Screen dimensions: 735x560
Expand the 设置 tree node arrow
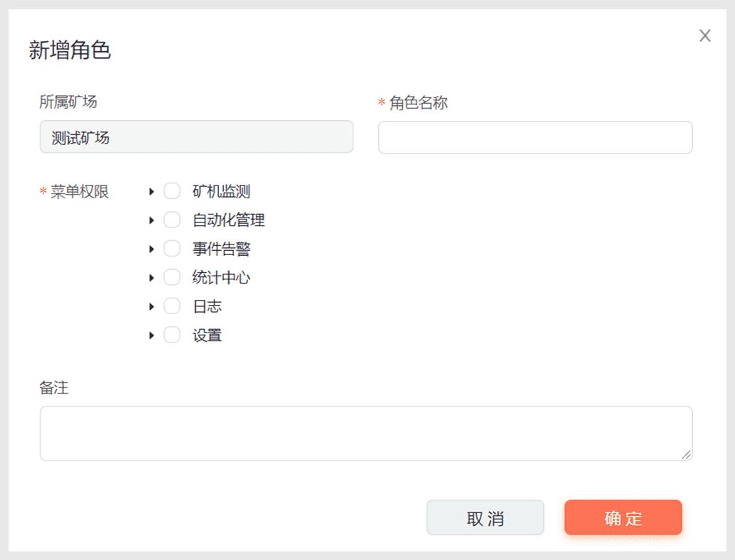click(x=151, y=335)
